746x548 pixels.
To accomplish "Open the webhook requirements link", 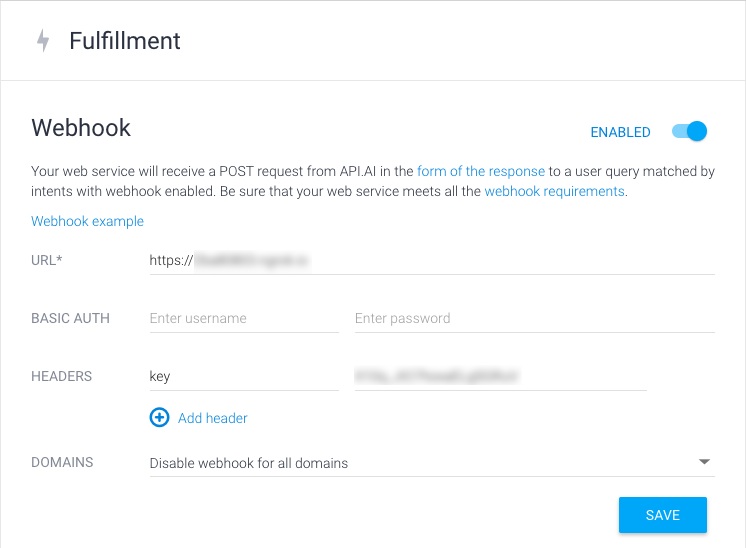I will tap(554, 191).
